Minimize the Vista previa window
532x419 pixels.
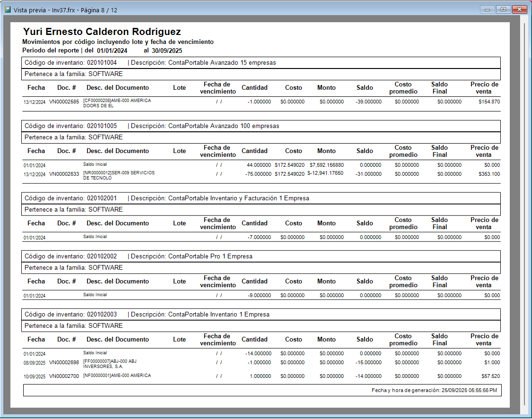[487, 9]
